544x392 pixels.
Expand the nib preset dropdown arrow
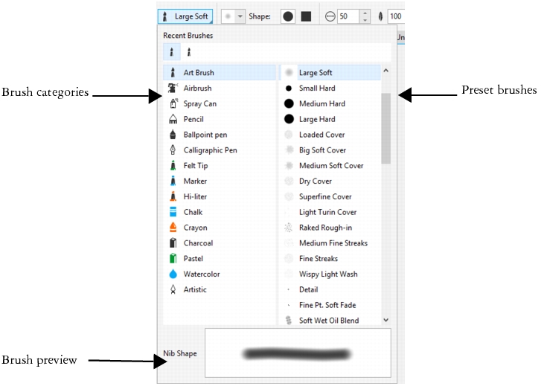click(240, 16)
